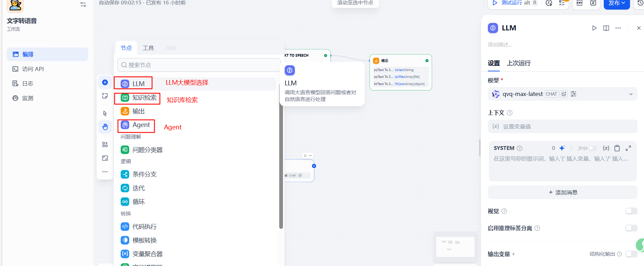Focus the 搜索节点 search field
This screenshot has width=644, height=266.
199,65
